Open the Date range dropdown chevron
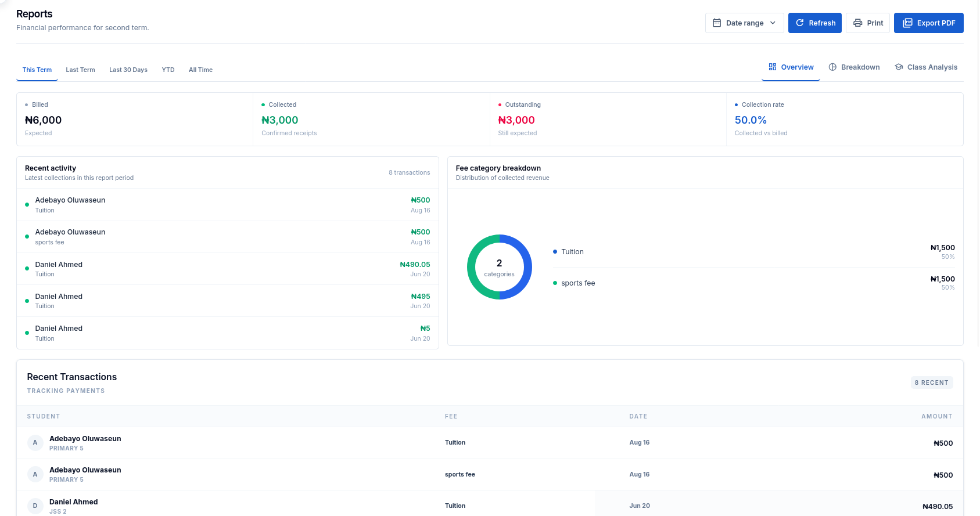 (x=773, y=23)
